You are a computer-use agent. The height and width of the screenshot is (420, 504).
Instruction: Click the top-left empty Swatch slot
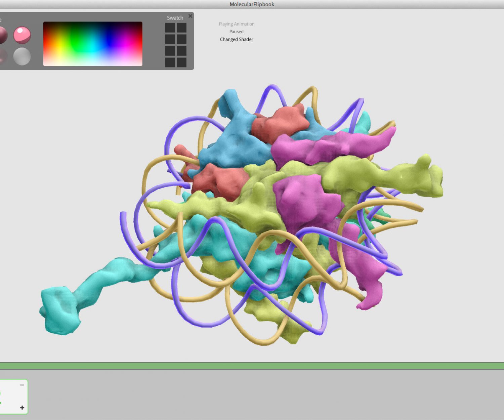[170, 28]
